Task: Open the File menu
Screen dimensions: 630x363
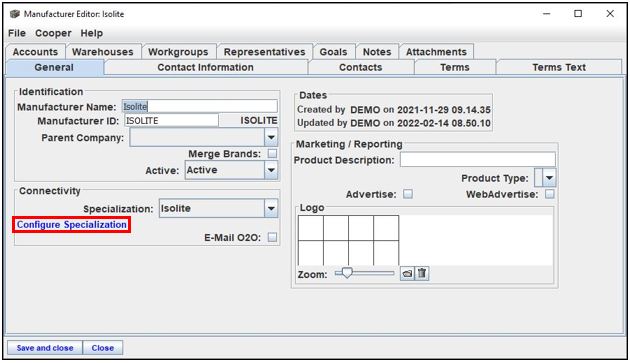Action: pos(17,33)
